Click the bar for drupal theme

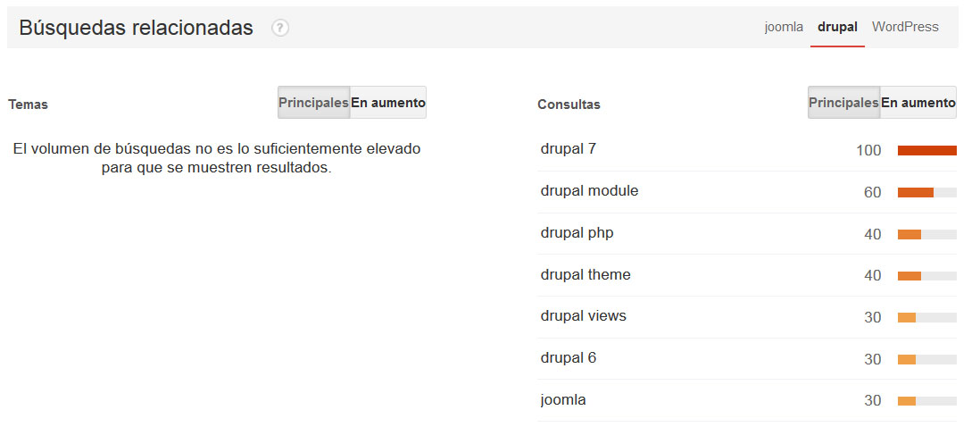[926, 276]
